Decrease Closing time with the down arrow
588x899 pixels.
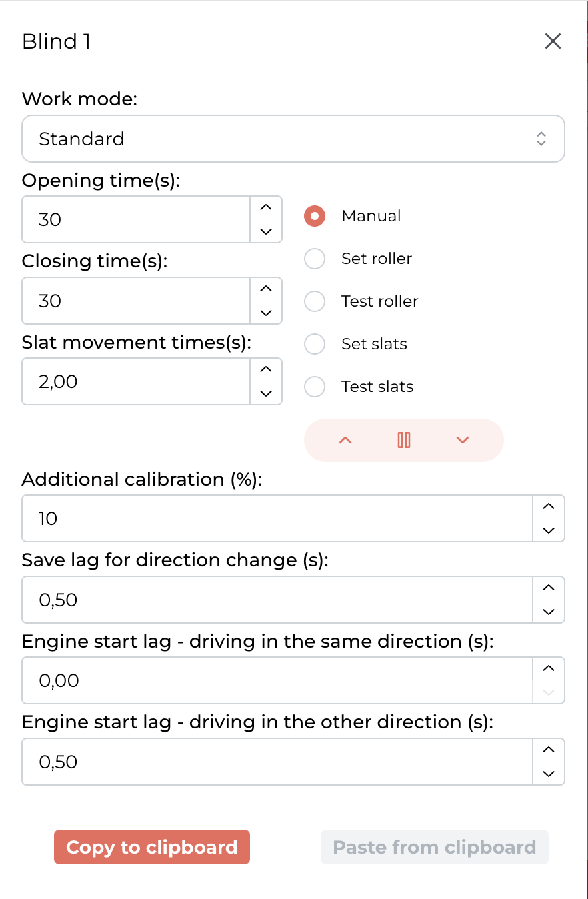click(x=266, y=312)
